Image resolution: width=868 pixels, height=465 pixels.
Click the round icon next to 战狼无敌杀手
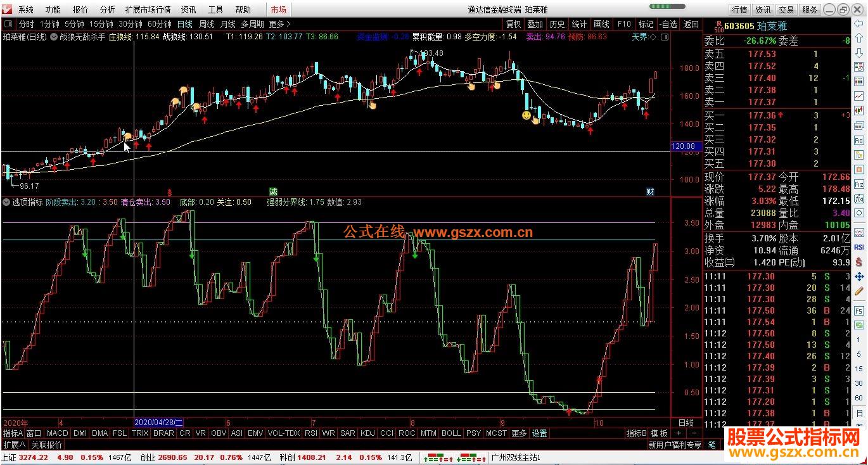[x=54, y=37]
